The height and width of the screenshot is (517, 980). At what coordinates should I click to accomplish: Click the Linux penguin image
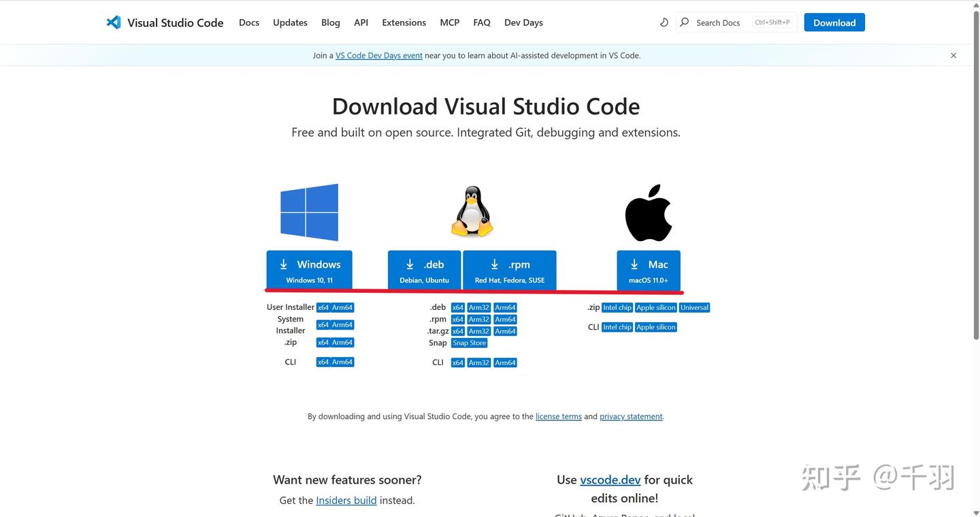coord(472,210)
